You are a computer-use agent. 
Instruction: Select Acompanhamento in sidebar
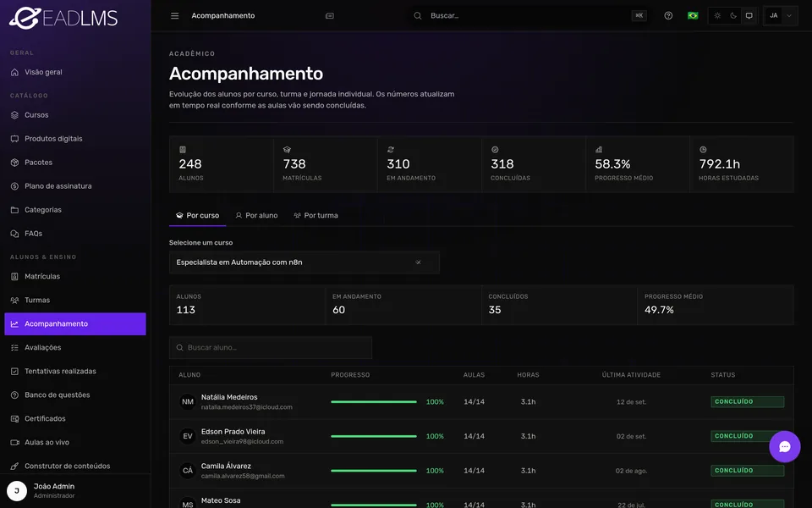pyautogui.click(x=75, y=324)
